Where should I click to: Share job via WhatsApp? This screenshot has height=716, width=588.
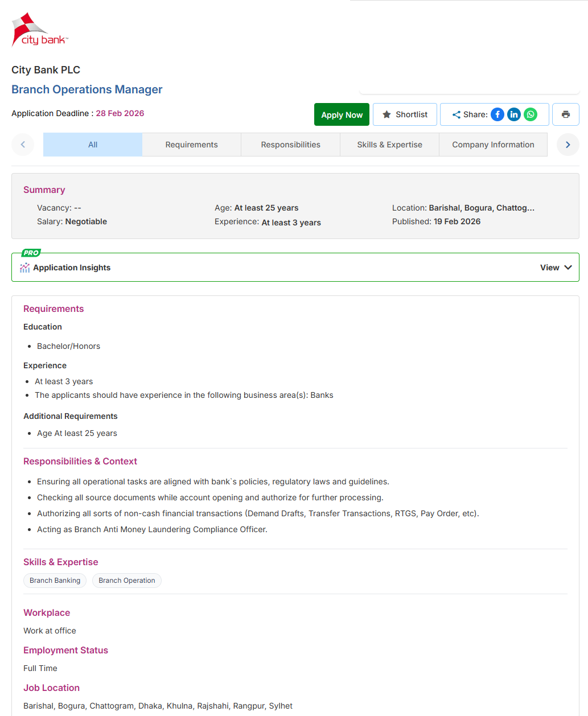(x=531, y=114)
